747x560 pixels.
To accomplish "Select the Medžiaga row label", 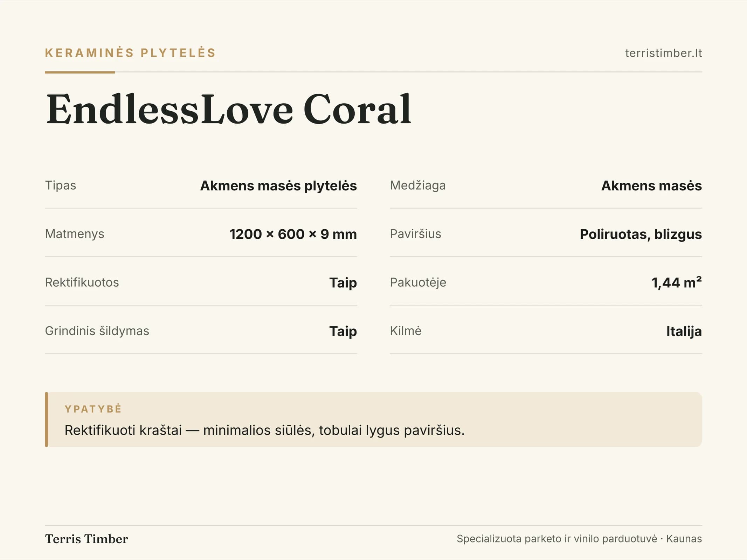I will coord(418,185).
